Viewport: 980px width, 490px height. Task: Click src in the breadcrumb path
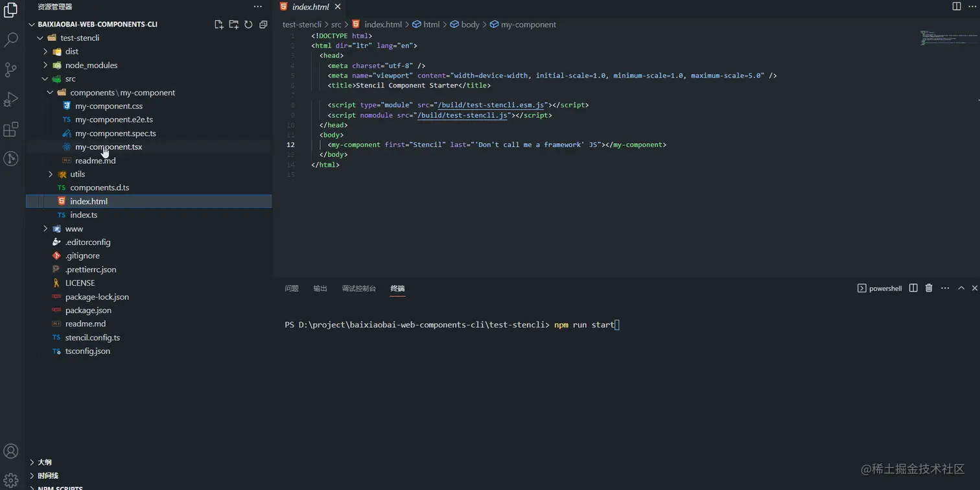pos(336,25)
